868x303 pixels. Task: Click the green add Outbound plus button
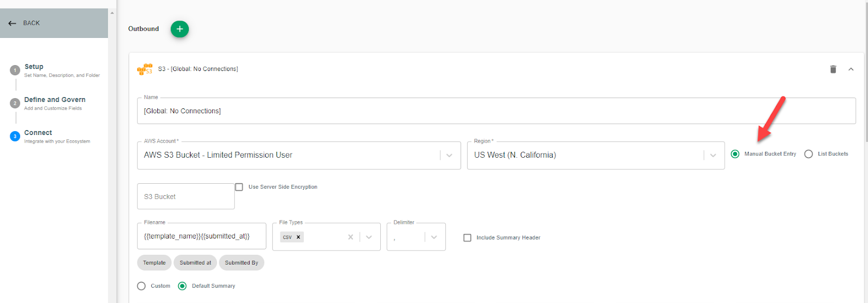point(180,29)
